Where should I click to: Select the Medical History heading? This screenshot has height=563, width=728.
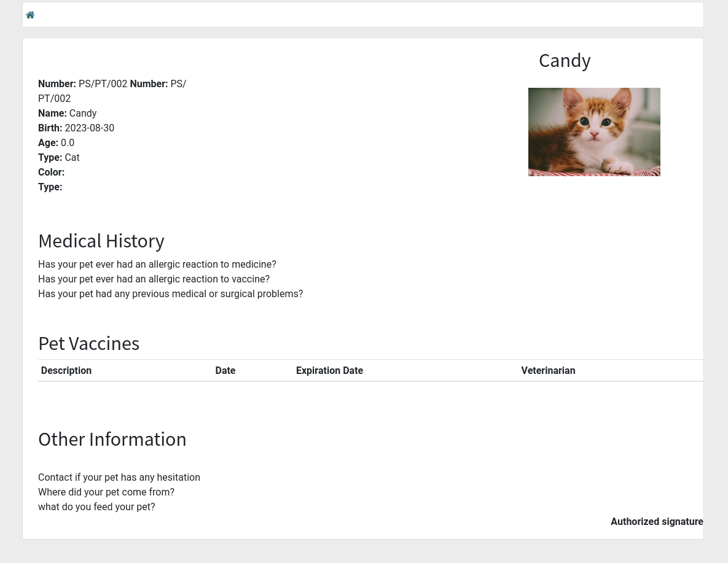[x=101, y=241]
